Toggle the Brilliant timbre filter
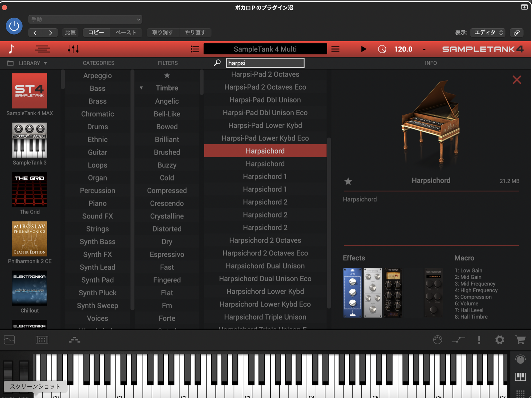 pyautogui.click(x=167, y=140)
